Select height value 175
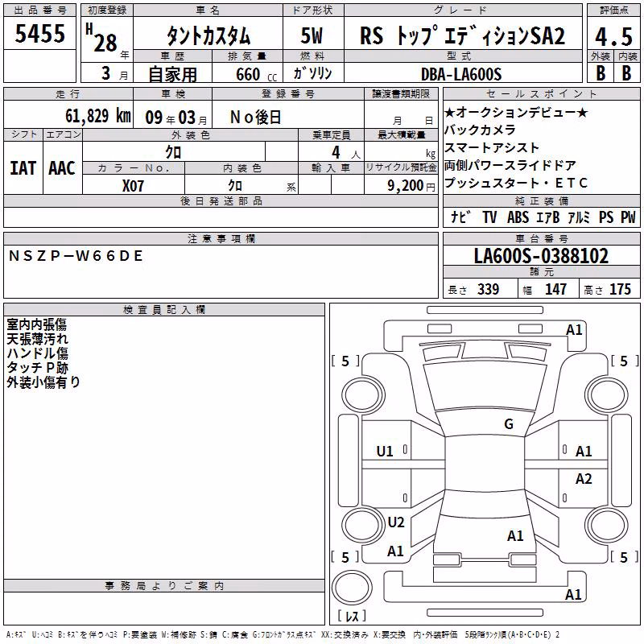Screen dimensions: 644x644 pos(620,289)
